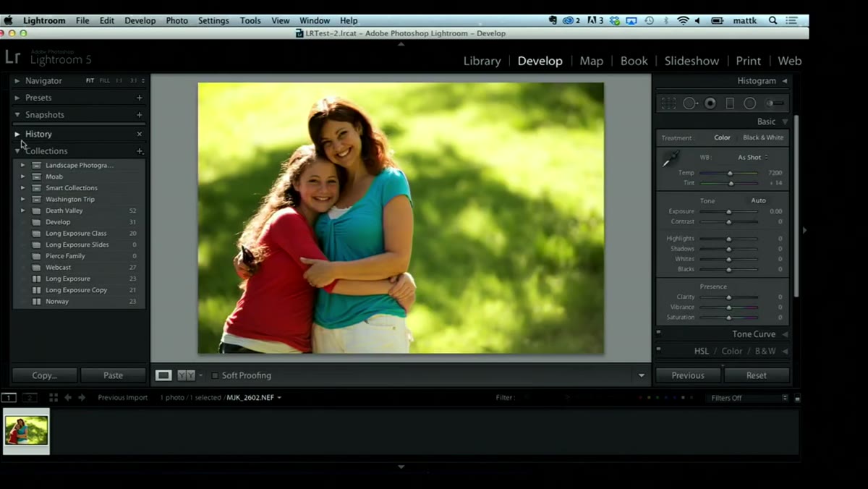Image resolution: width=868 pixels, height=489 pixels.
Task: Open Notification Center in menu bar
Action: coord(793,21)
